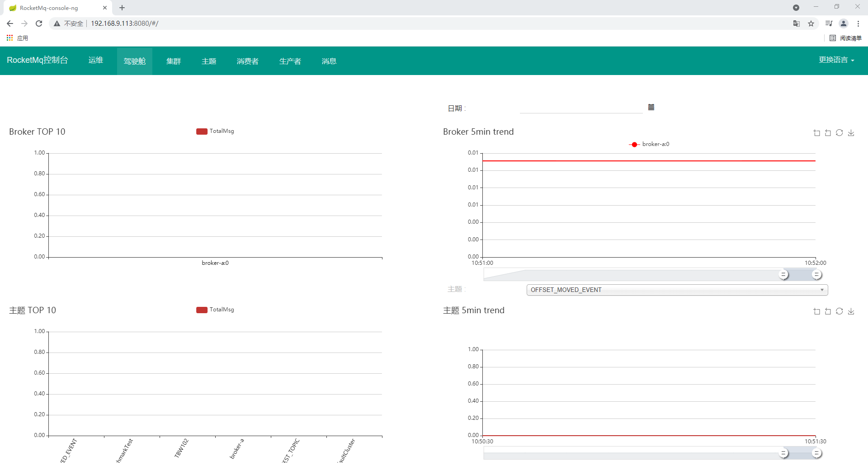Click the 10:50:30 time label on 主题 trend

pyautogui.click(x=482, y=442)
